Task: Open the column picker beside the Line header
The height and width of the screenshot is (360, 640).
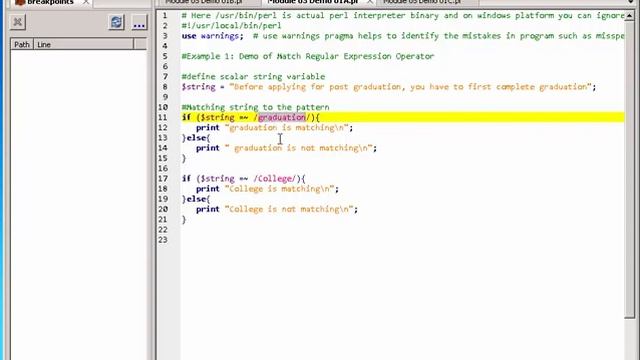Action: [x=140, y=44]
